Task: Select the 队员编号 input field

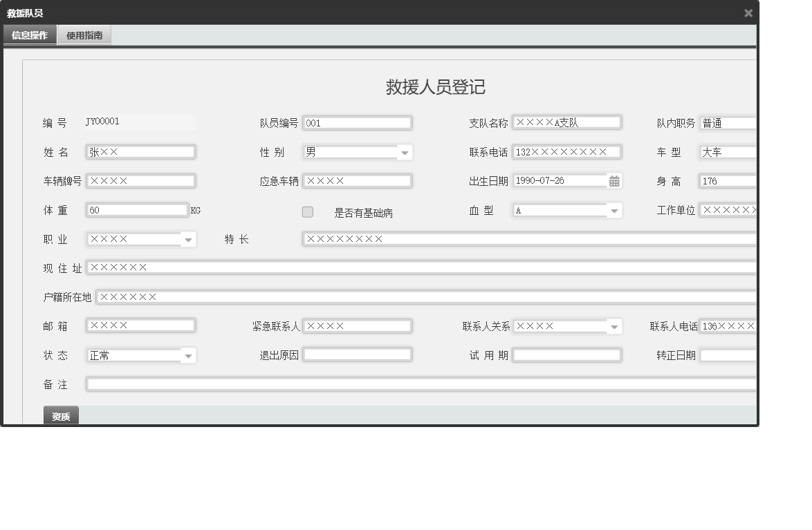Action: click(x=358, y=122)
